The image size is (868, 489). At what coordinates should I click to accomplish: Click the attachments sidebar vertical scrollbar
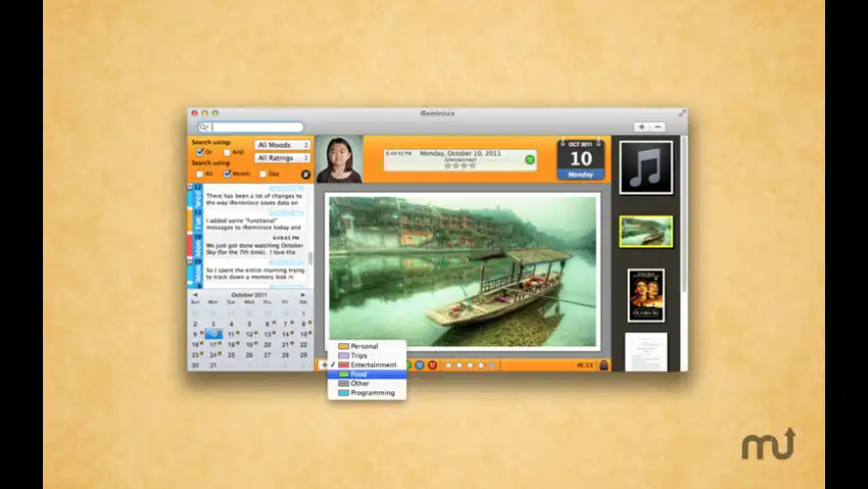pos(684,216)
